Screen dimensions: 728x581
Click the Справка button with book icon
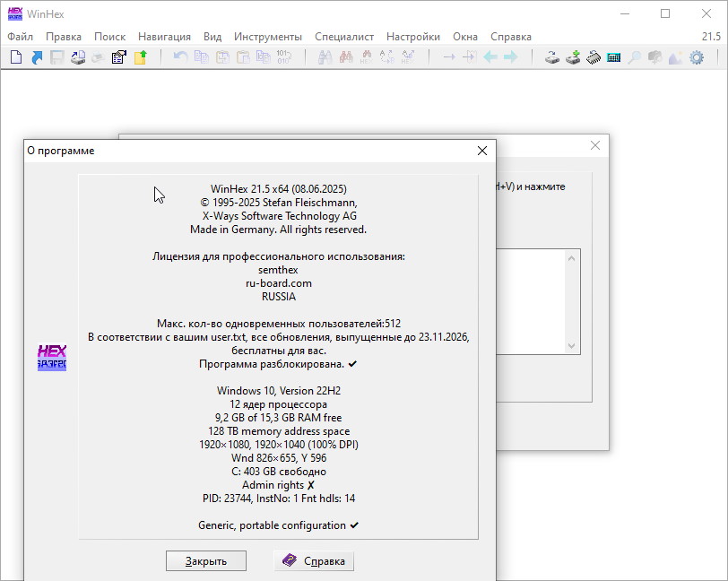pos(314,561)
